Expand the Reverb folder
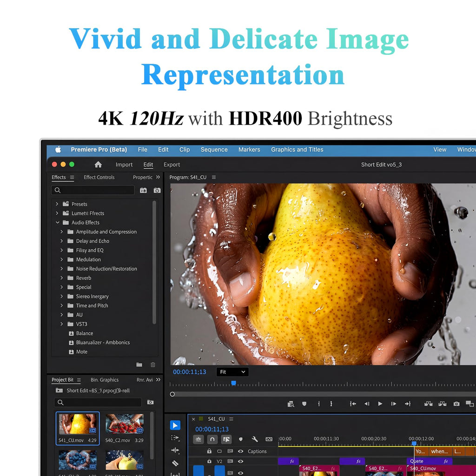The image size is (476, 476). [x=62, y=278]
